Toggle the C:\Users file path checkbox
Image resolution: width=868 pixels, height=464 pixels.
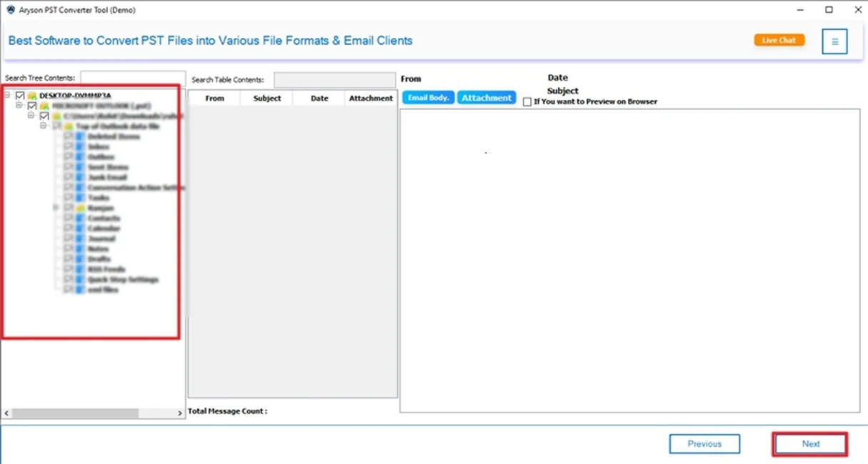(44, 116)
